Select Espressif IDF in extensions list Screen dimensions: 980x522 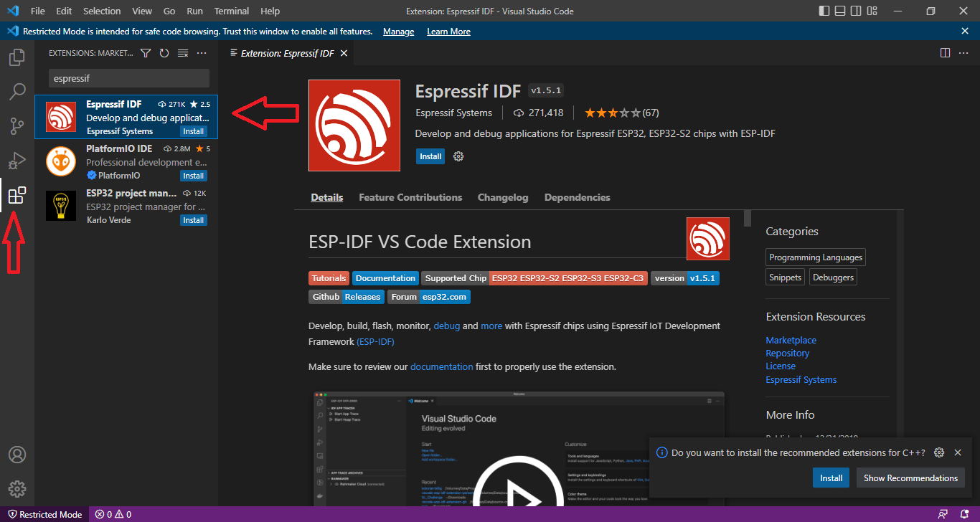126,117
